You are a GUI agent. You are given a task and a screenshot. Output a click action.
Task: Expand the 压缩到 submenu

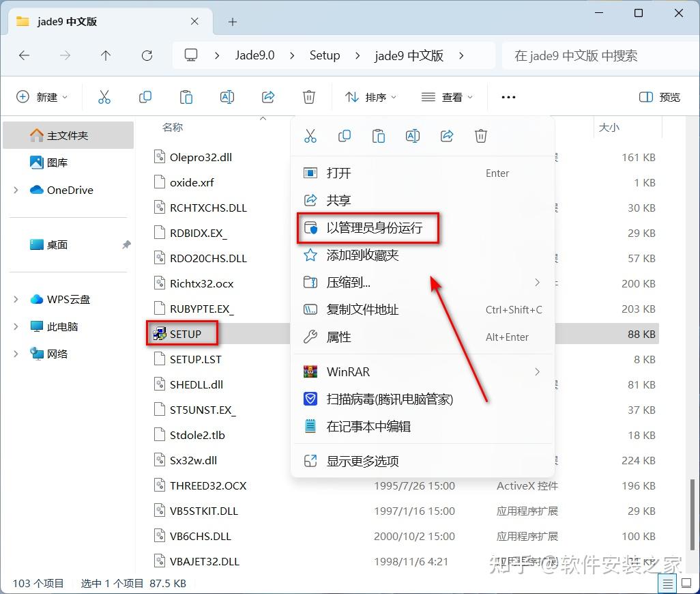tap(537, 282)
